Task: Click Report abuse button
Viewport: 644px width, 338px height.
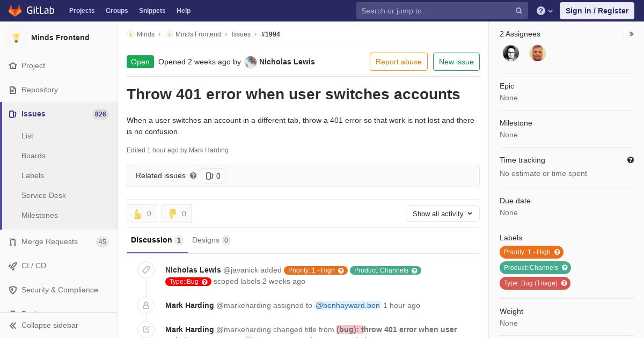Action: pyautogui.click(x=399, y=62)
